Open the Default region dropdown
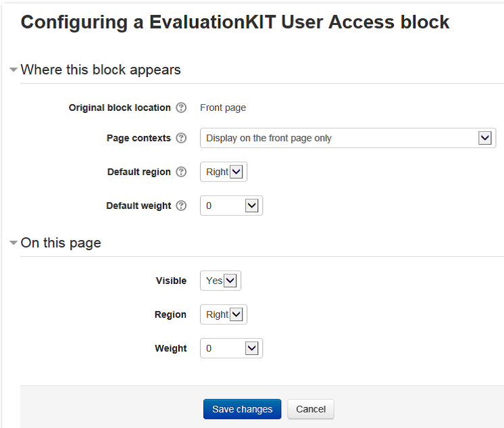Screen dimensions: 504x428 tap(224, 172)
